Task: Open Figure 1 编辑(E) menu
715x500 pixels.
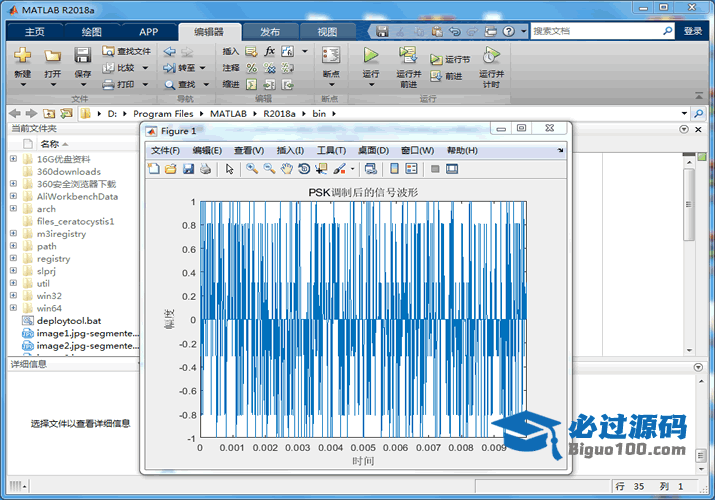Action: (x=207, y=150)
